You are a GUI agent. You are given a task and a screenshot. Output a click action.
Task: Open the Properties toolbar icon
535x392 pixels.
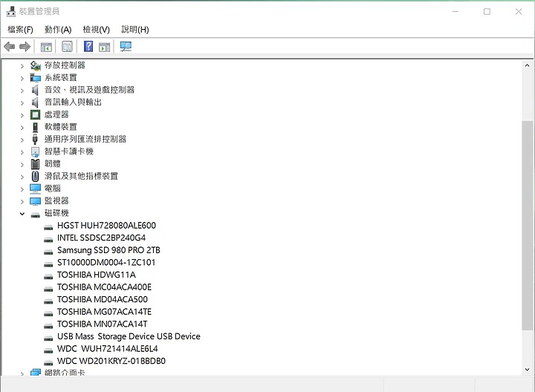67,46
